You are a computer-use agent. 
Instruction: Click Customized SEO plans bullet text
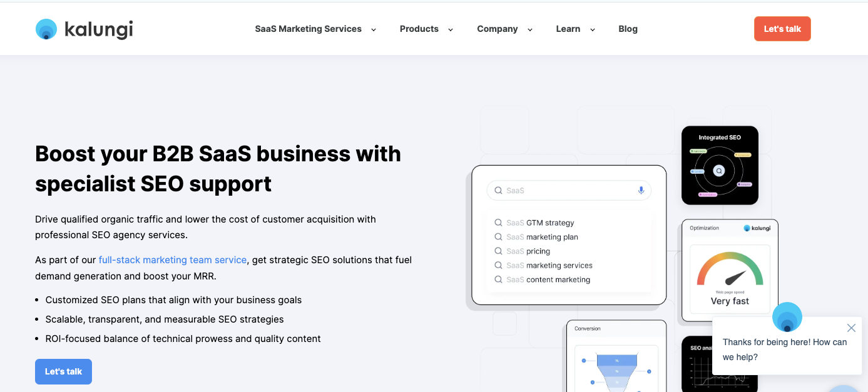173,300
